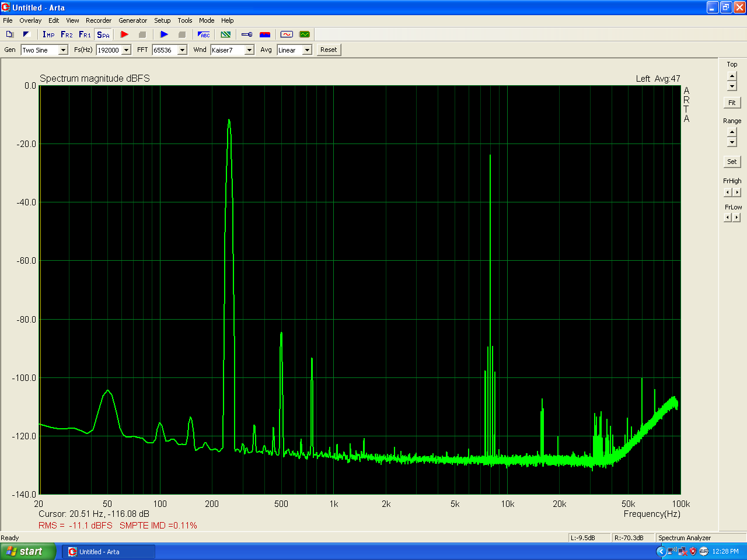Open the FFT size dropdown
Screen dimensions: 747x560
tap(182, 50)
